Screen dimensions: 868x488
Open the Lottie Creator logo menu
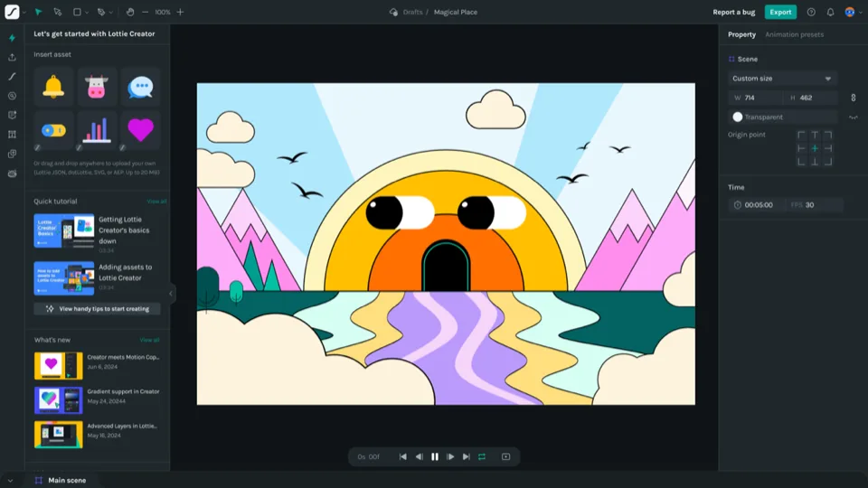12,12
